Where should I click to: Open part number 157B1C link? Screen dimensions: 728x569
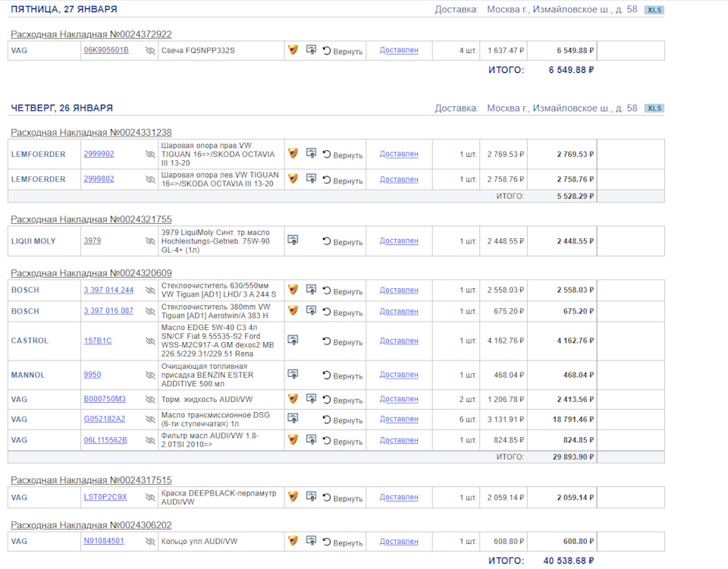point(98,341)
